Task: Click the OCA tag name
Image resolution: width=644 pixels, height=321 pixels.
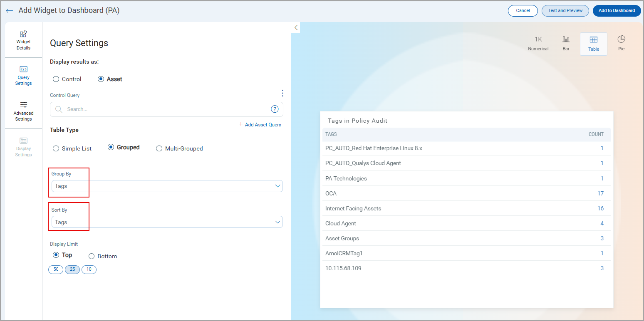Action: [331, 193]
